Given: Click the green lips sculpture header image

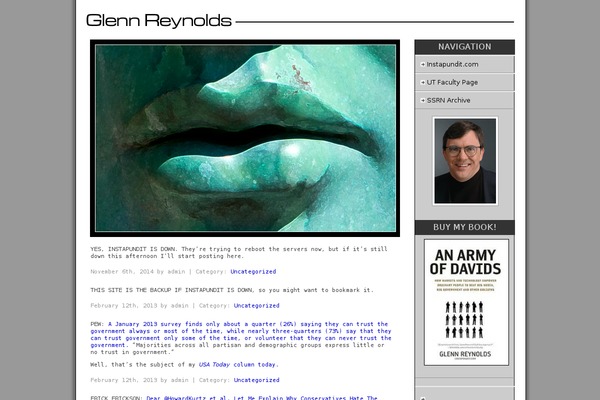Looking at the screenshot, I should 245,137.
